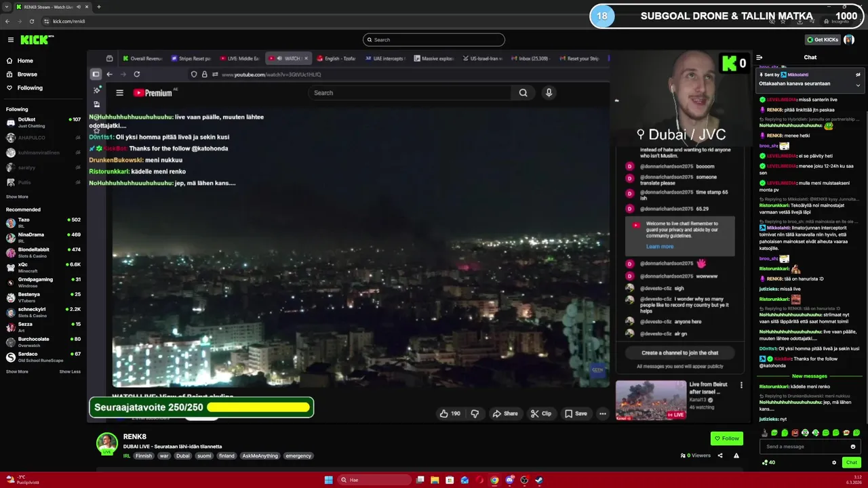The image size is (868, 488).
Task: Jump to New messages in chat
Action: click(x=810, y=376)
